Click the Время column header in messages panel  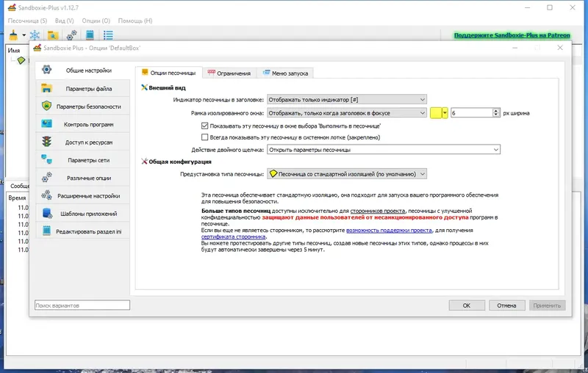coord(17,198)
